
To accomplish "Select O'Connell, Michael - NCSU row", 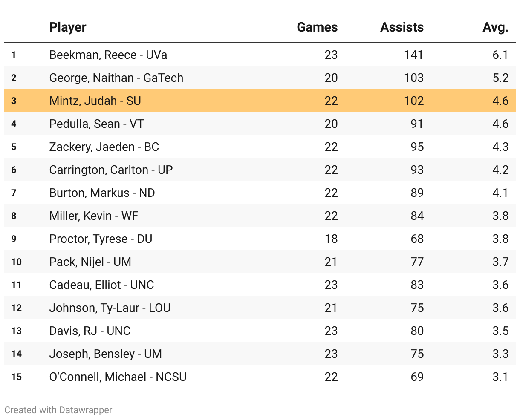I will (x=118, y=377).
